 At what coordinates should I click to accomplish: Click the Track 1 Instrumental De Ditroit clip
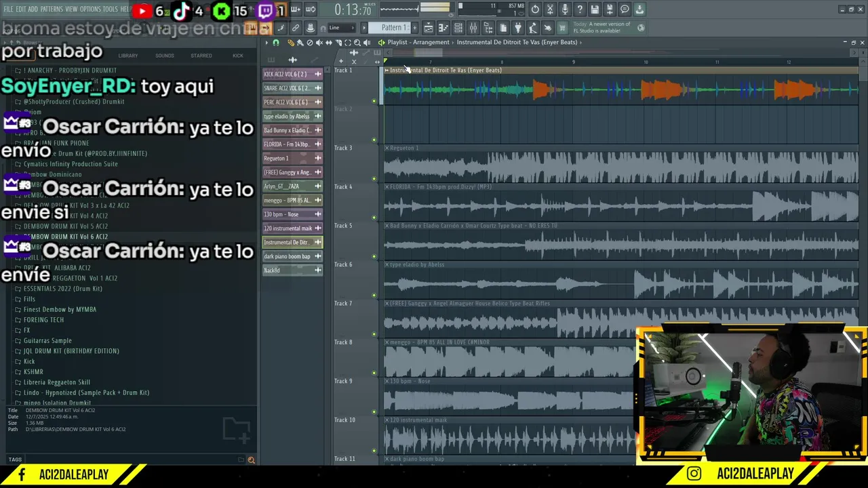point(621,87)
